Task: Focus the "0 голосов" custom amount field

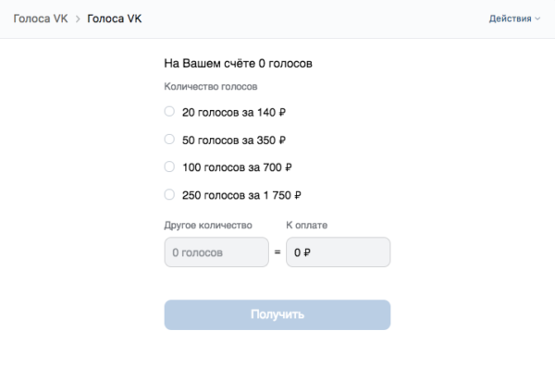Action: pos(216,251)
